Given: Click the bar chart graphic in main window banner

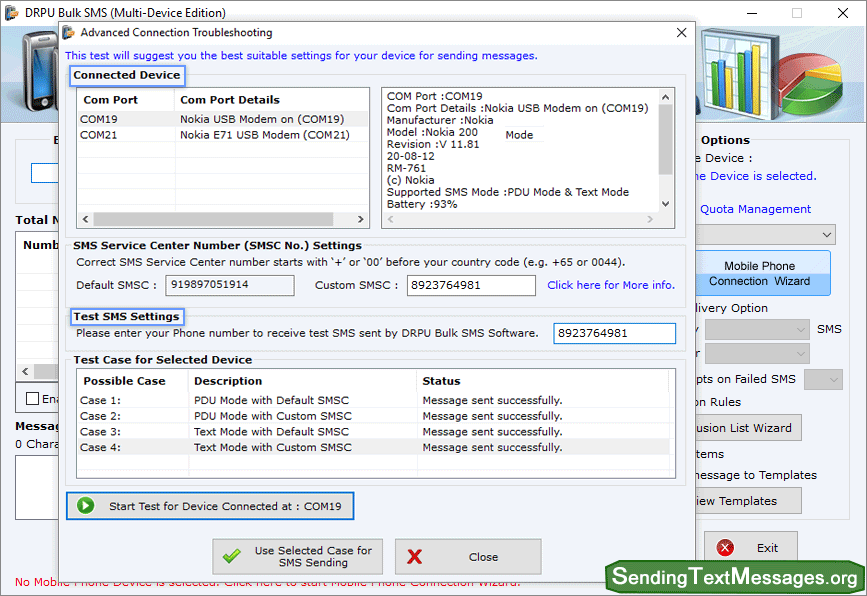Looking at the screenshot, I should click(739, 74).
